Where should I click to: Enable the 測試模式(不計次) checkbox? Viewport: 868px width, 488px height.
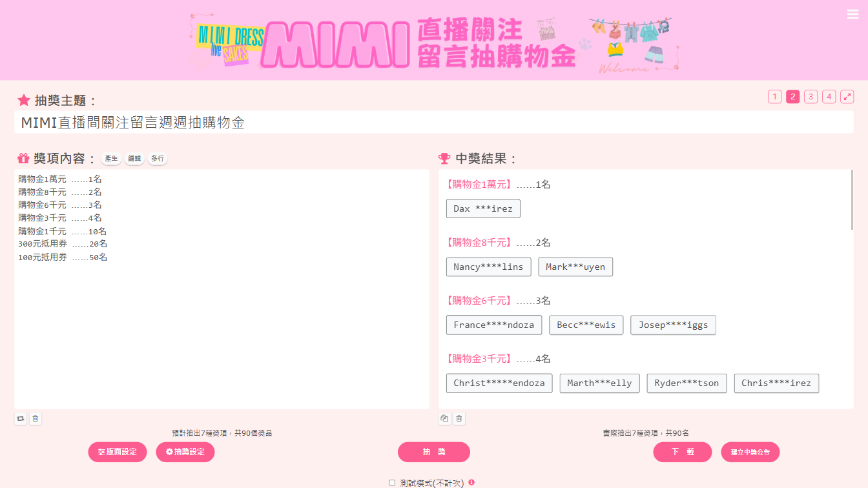(392, 483)
